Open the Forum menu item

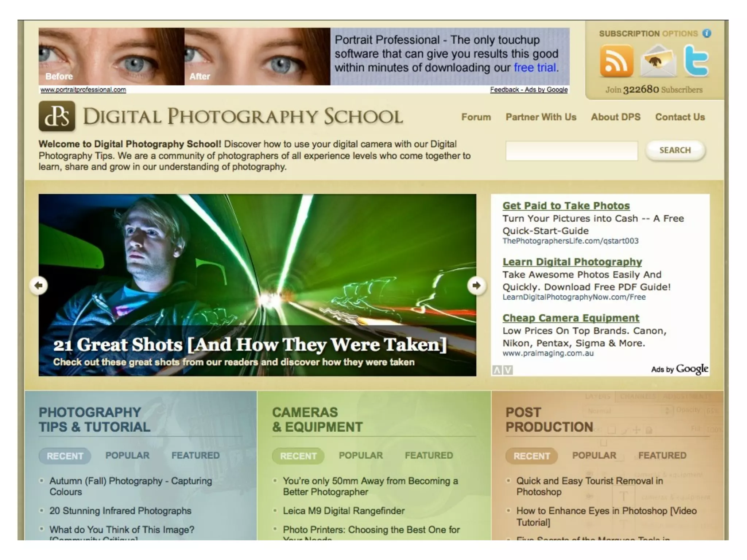point(476,117)
